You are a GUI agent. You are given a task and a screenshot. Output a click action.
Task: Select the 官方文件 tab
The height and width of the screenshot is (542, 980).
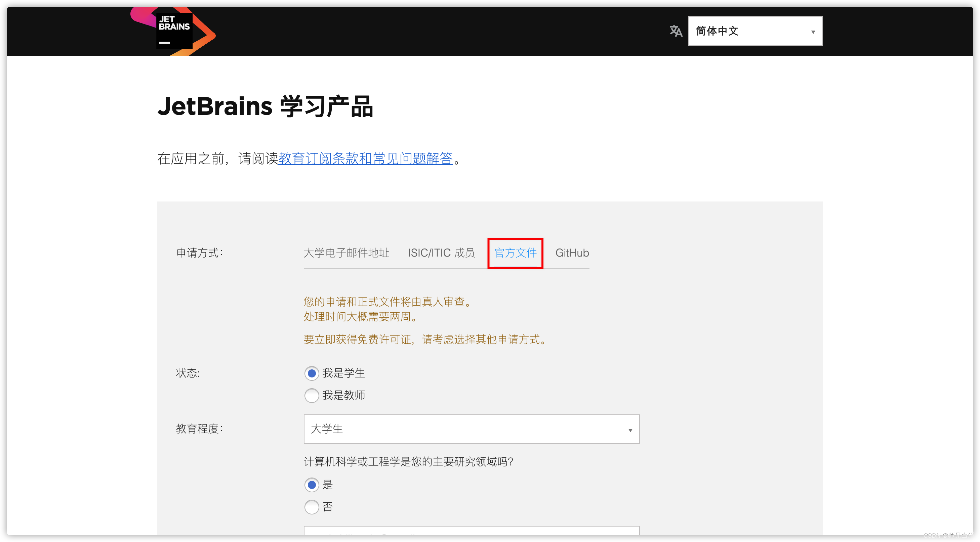click(x=515, y=253)
